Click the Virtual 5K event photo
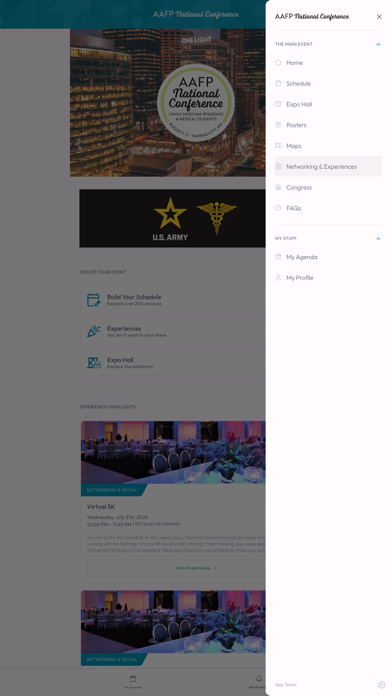Image resolution: width=392 pixels, height=696 pixels. [173, 452]
